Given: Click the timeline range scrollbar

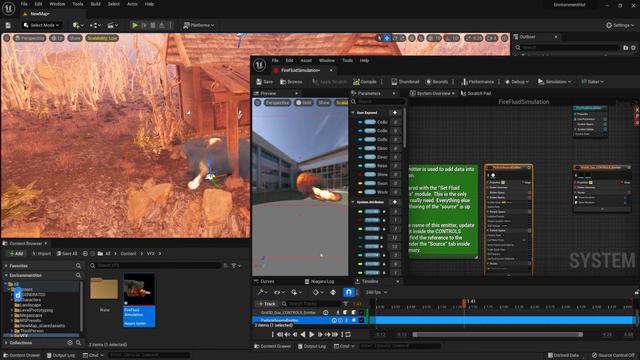Looking at the screenshot, I should [498, 334].
